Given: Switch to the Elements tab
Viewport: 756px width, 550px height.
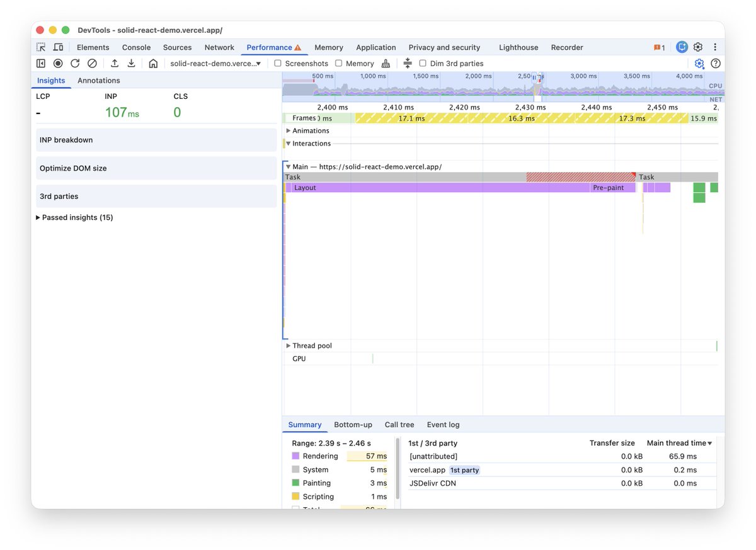Looking at the screenshot, I should (93, 47).
